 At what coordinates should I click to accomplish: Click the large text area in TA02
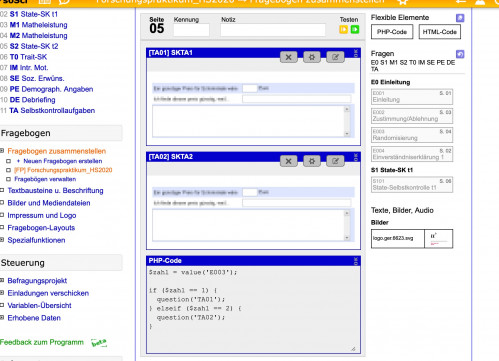pos(251,225)
